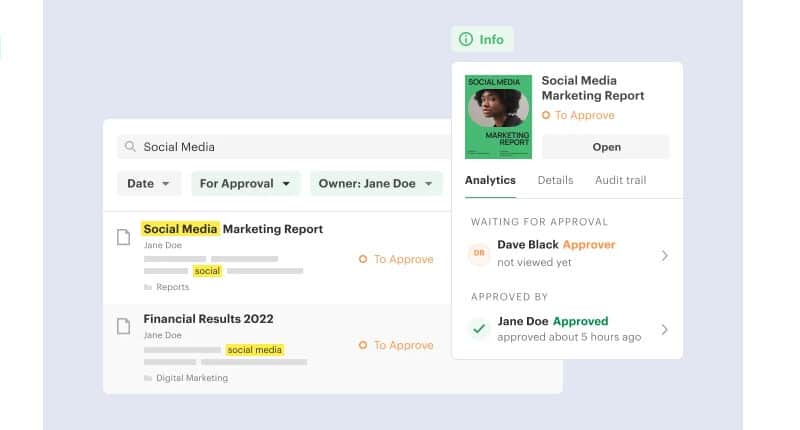This screenshot has height=430, width=800.
Task: Open the Owner: Jane Doe dropdown
Action: point(375,184)
